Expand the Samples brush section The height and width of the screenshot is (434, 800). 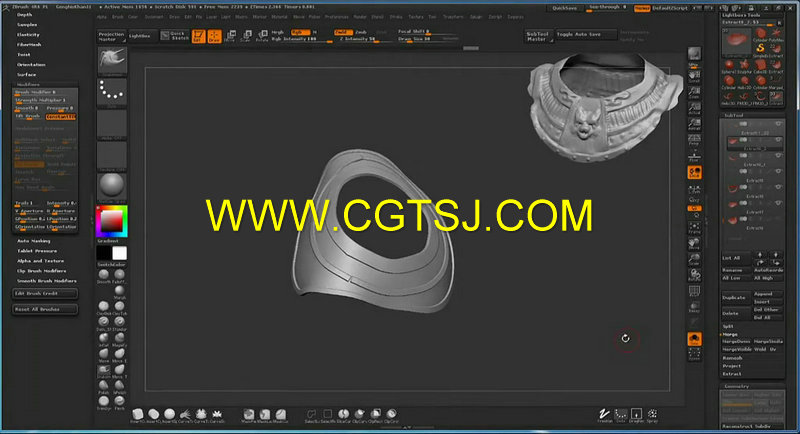pos(27,24)
